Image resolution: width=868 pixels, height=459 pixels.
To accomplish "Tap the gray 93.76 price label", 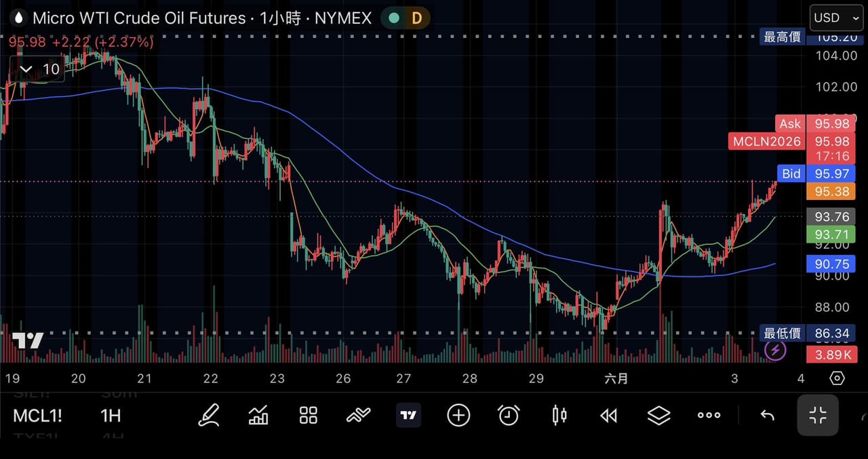I will click(832, 217).
